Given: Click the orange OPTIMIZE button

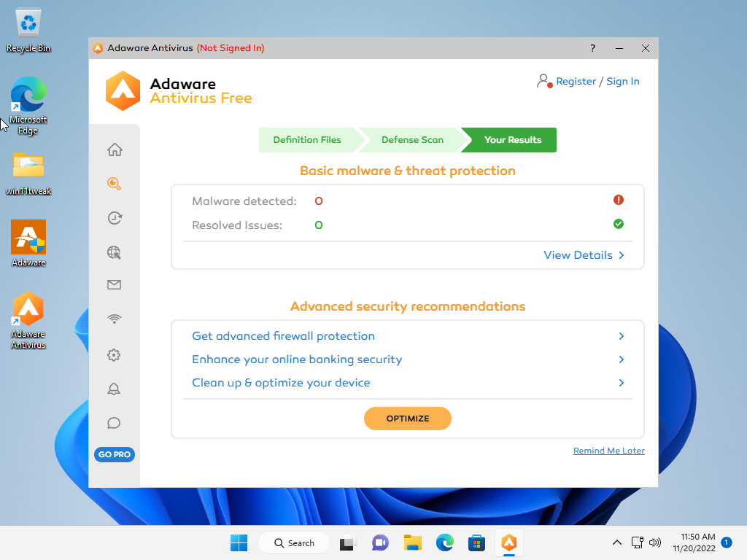Looking at the screenshot, I should pyautogui.click(x=408, y=419).
